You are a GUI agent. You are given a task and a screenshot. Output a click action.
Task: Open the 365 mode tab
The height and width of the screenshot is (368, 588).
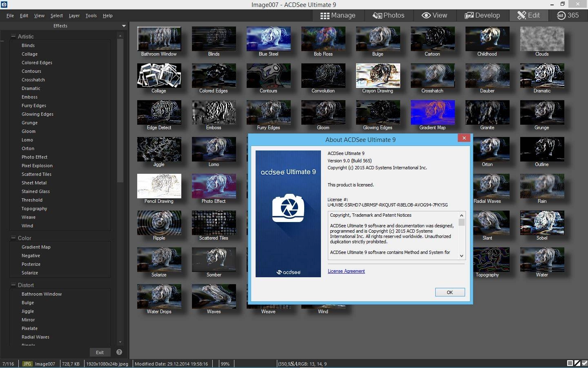pos(568,16)
